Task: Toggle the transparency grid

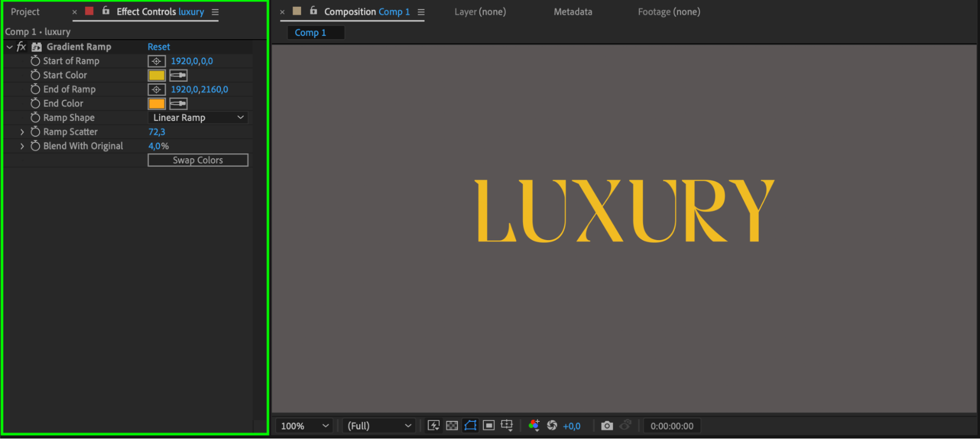Action: point(452,426)
